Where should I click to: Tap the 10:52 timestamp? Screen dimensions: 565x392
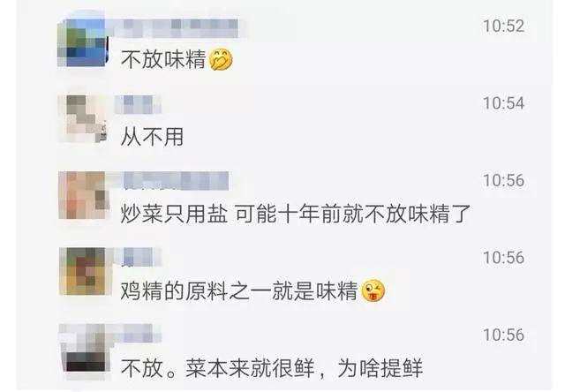click(x=503, y=26)
